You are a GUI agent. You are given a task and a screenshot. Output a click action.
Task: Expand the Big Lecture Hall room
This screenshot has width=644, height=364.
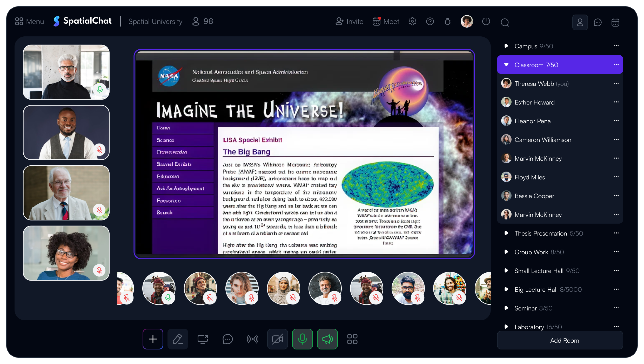pos(506,289)
